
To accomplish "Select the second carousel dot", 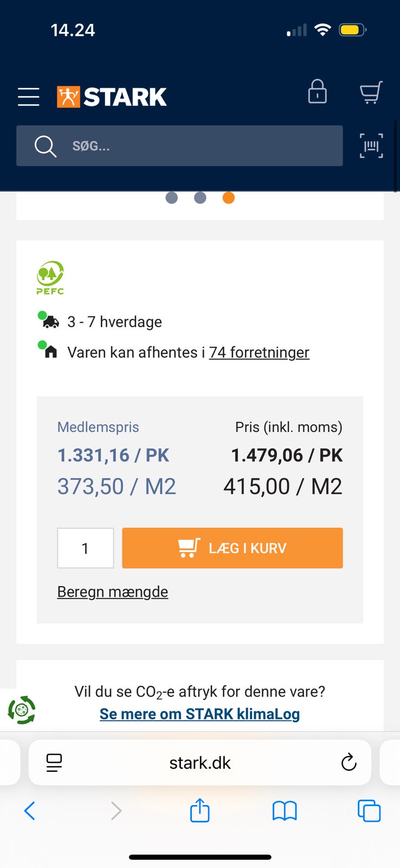I will point(200,198).
